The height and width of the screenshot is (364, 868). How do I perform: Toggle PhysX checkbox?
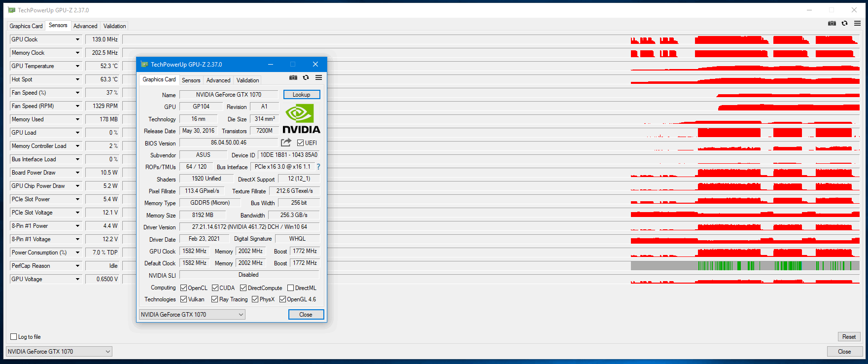255,299
